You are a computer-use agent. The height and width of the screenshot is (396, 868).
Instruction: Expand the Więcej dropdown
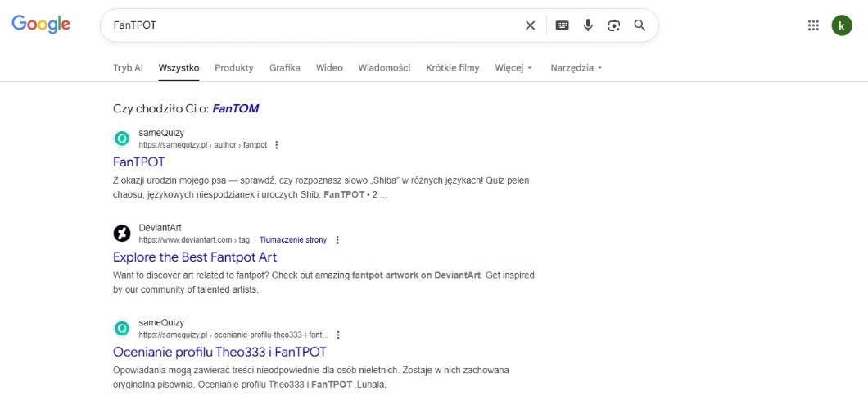[513, 68]
